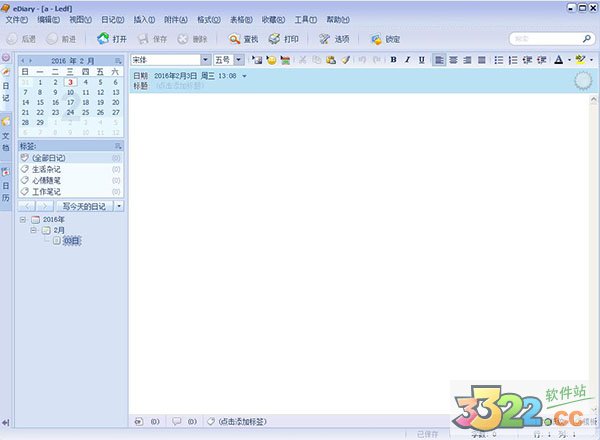This screenshot has width=600, height=440.
Task: Toggle underline text formatting
Action: pos(422,60)
